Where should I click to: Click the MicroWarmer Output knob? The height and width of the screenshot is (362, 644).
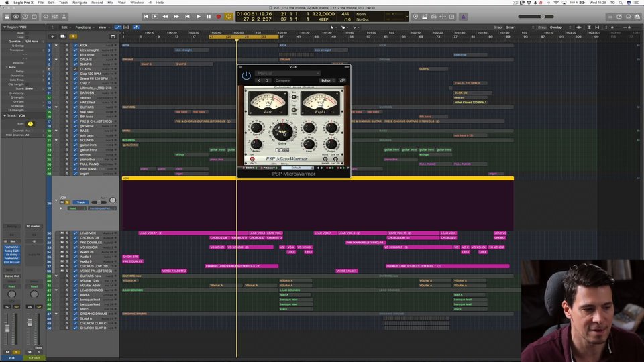coord(331,144)
